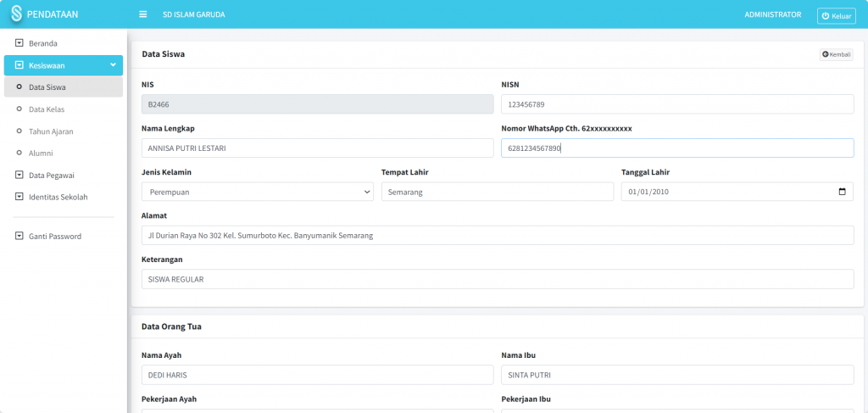The height and width of the screenshot is (413, 868).
Task: Click the Identitas Sekolah caret-box icon
Action: [19, 197]
